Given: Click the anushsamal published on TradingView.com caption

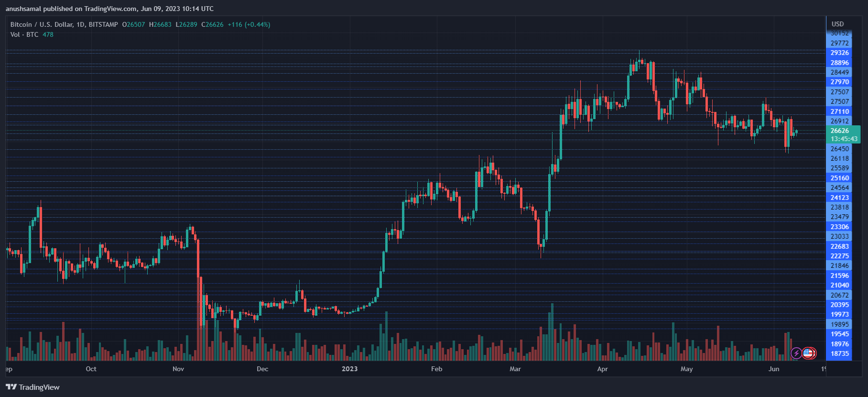Looking at the screenshot, I should 109,9.
